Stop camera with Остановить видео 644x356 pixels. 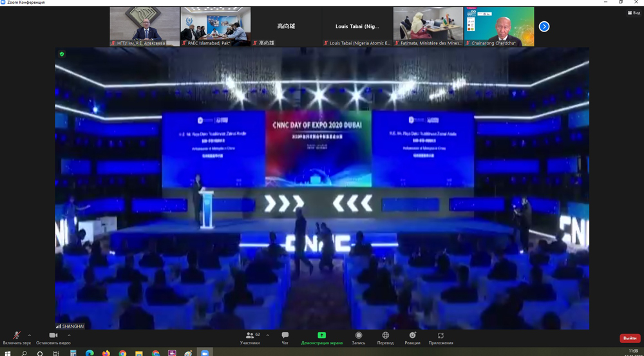point(53,339)
